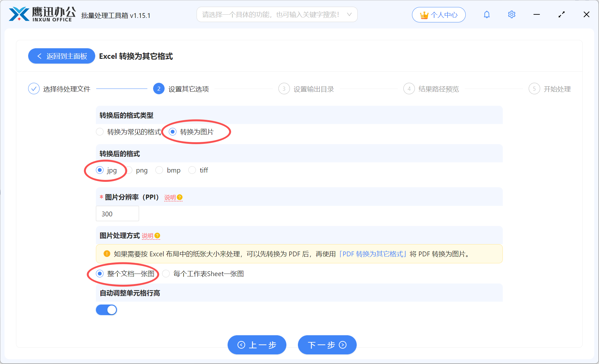Click the 转换后的格式类型 section header
The height and width of the screenshot is (364, 599).
pyautogui.click(x=299, y=115)
